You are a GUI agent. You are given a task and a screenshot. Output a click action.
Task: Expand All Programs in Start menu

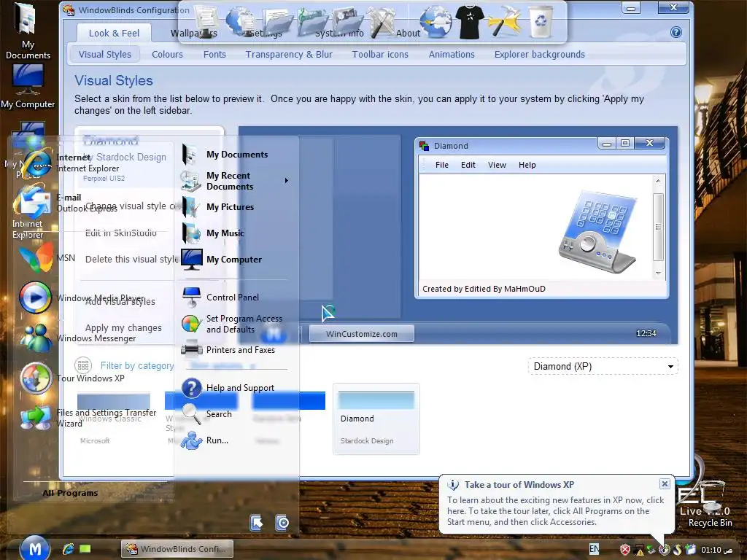(x=70, y=493)
